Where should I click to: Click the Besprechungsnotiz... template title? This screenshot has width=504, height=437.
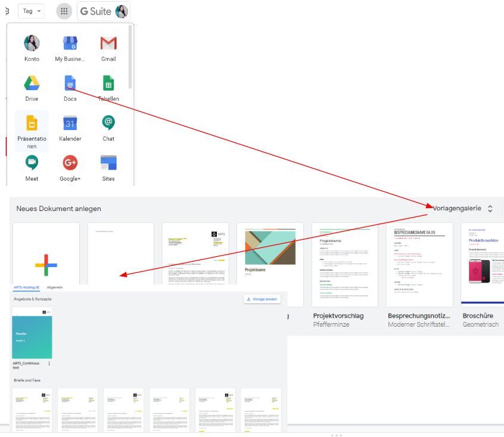click(x=419, y=316)
